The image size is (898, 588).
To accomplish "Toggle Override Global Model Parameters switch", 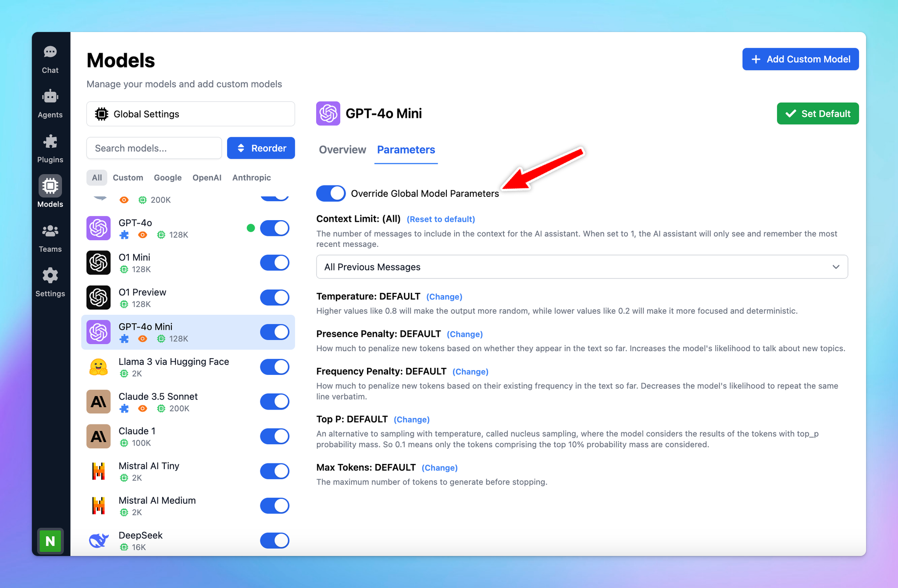I will click(x=331, y=193).
